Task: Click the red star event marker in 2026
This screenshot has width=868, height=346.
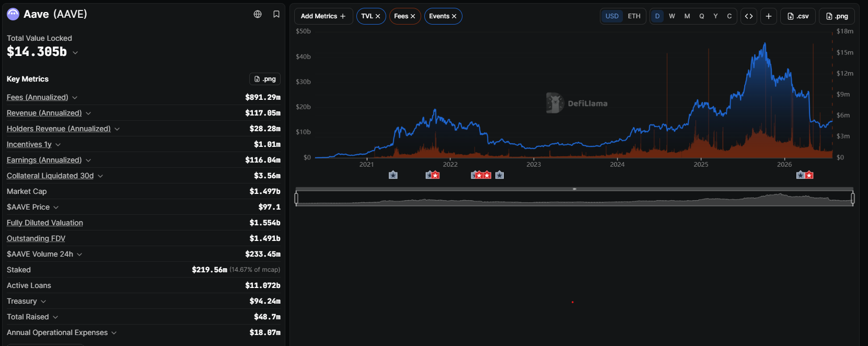Action: coord(809,175)
